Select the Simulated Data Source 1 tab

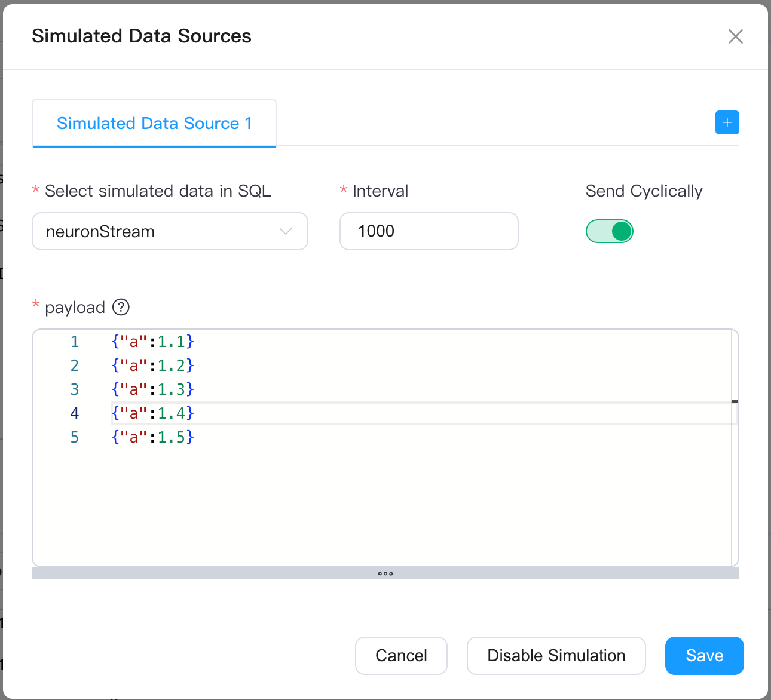coord(154,123)
